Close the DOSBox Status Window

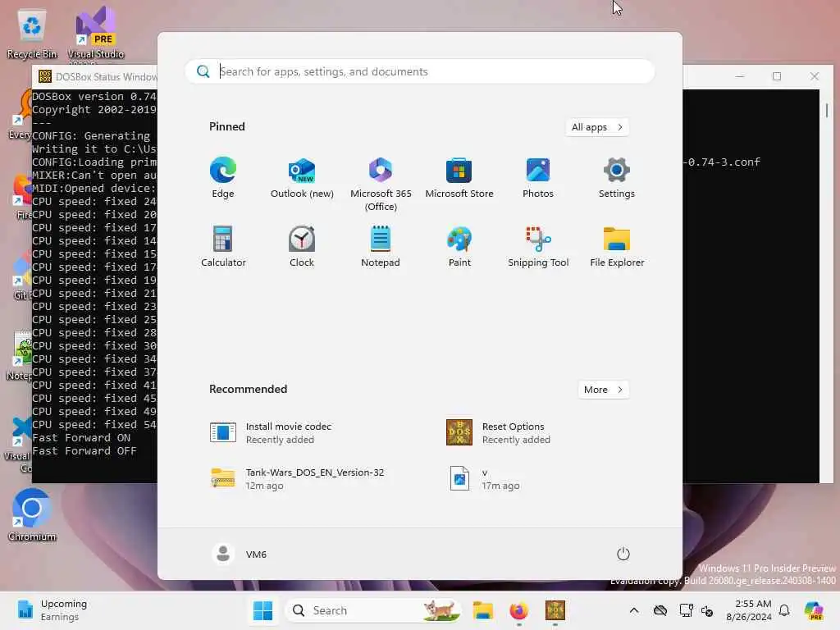[815, 76]
